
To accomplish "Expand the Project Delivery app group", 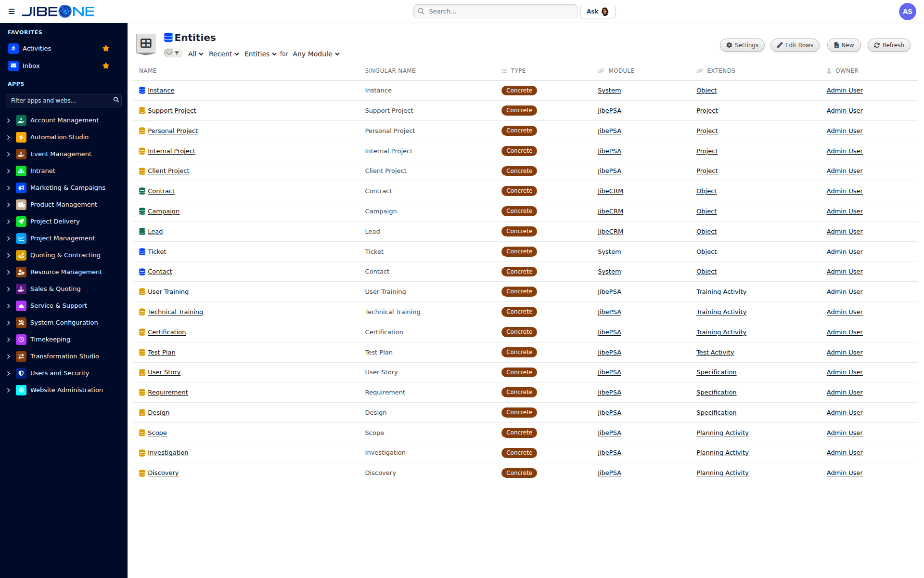I will [9, 222].
